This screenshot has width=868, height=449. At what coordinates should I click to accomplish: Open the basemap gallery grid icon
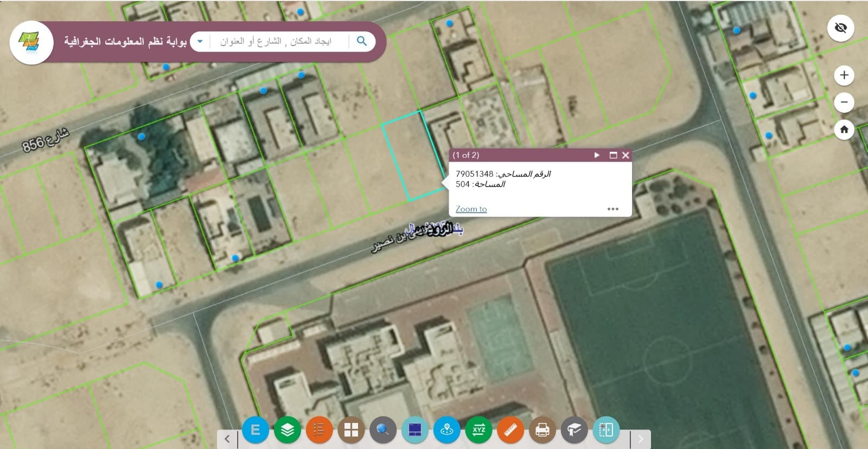(351, 430)
